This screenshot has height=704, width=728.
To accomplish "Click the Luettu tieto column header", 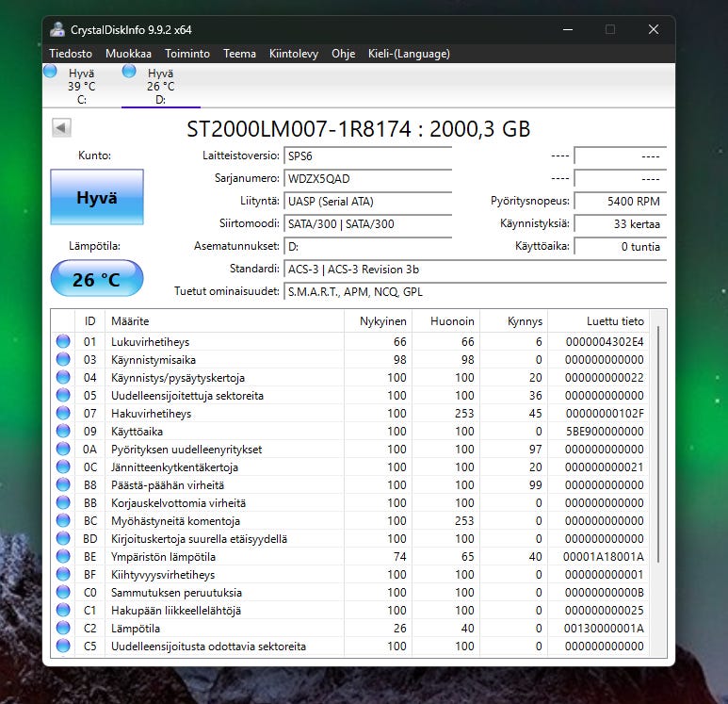I will click(598, 321).
